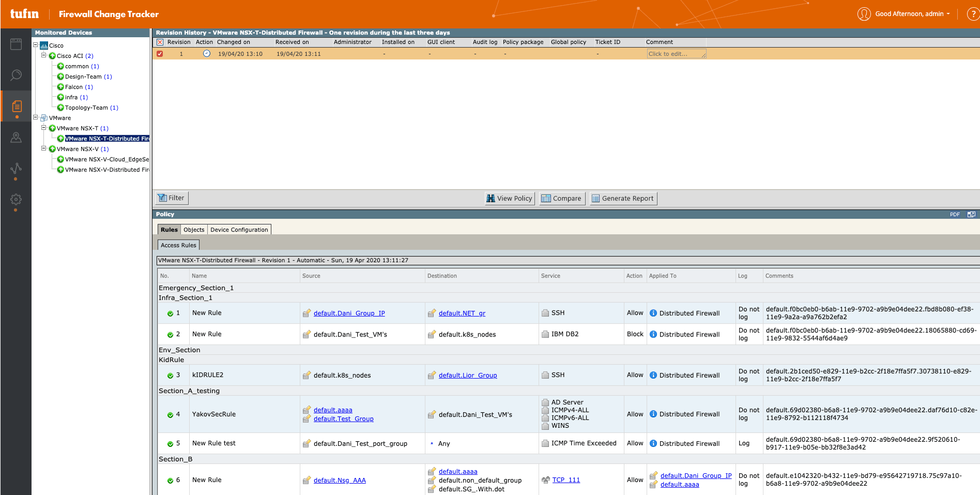Viewport: 980px width, 495px height.
Task: Click the Comment field to edit
Action: click(676, 54)
